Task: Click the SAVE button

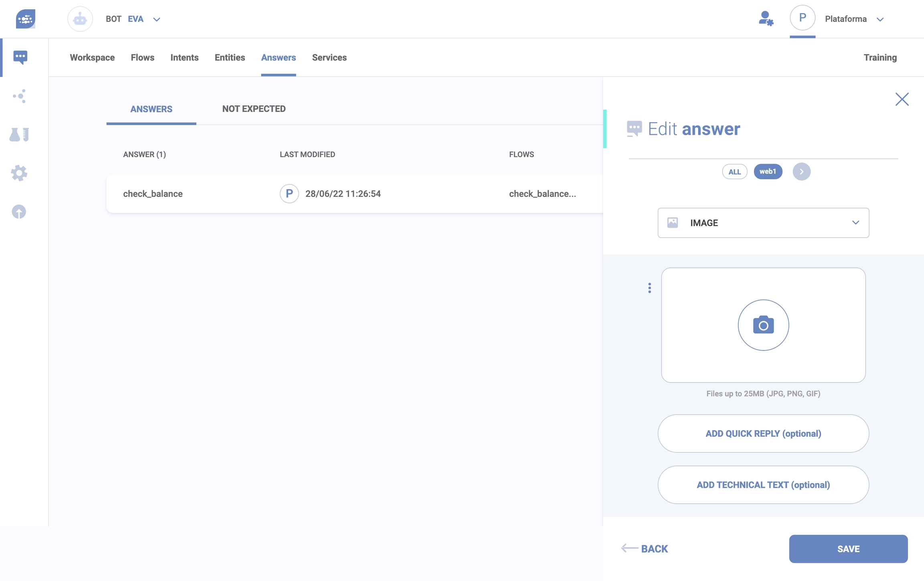Action: (848, 549)
